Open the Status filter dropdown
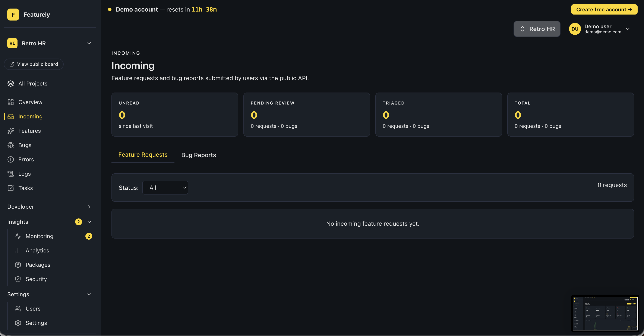This screenshot has width=644, height=336. tap(165, 188)
